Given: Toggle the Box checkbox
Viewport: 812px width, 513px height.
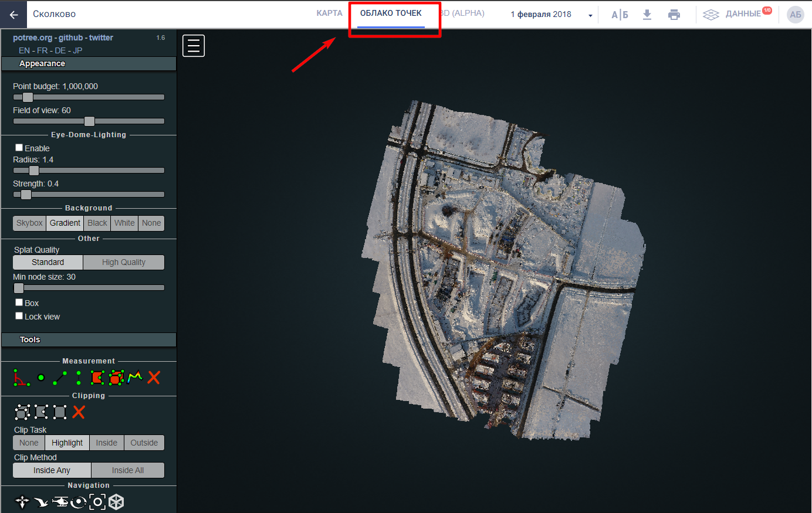Looking at the screenshot, I should click(x=19, y=303).
